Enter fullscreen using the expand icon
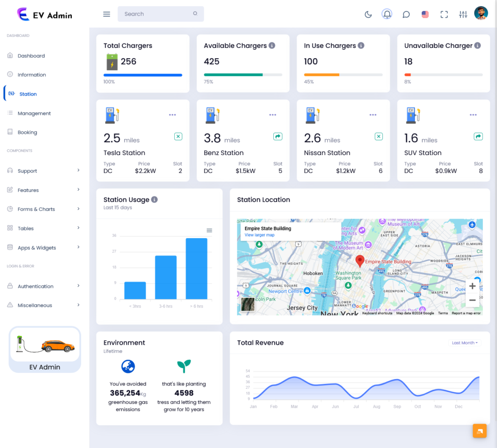497x448 pixels. pos(444,14)
